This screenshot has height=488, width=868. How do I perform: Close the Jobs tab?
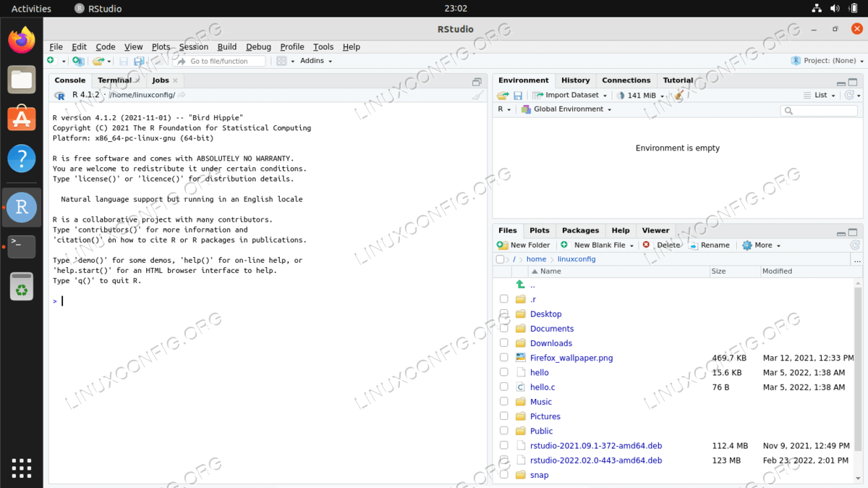[176, 81]
